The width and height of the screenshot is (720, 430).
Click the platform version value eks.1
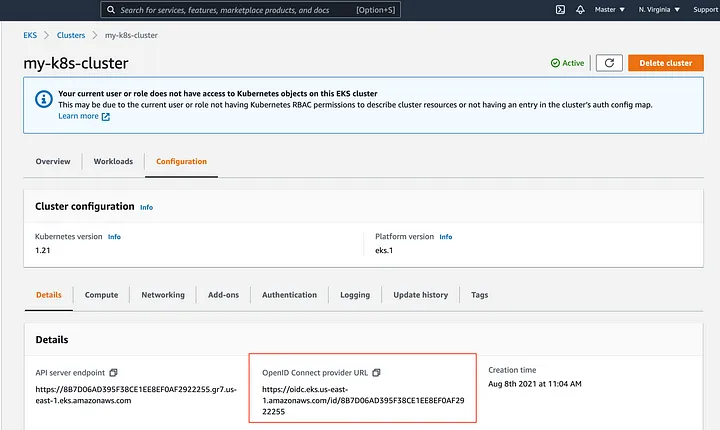point(384,250)
